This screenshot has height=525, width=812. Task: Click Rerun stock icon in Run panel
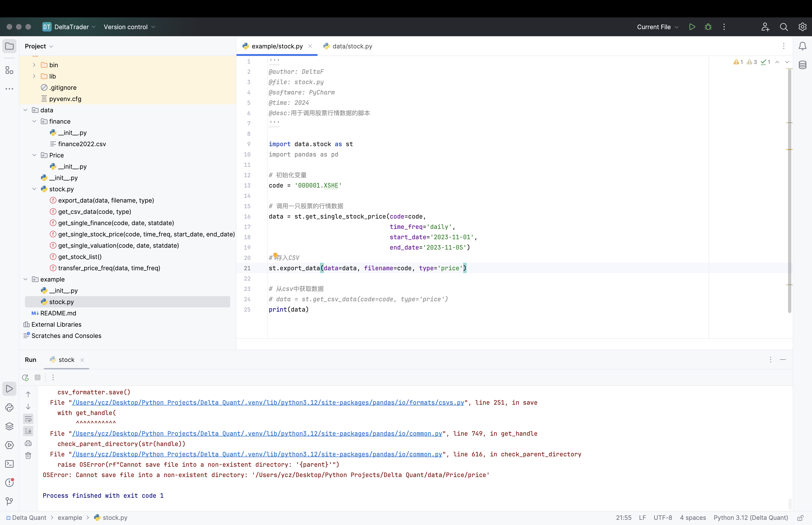click(25, 377)
